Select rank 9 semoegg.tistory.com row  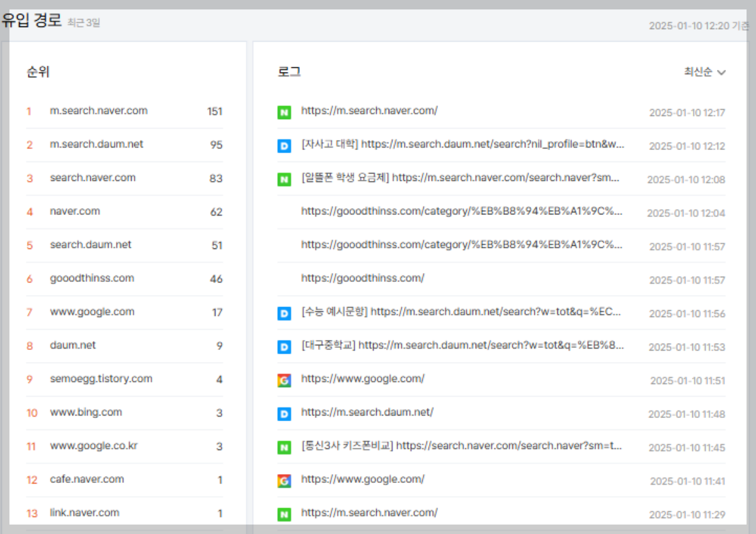pos(125,379)
